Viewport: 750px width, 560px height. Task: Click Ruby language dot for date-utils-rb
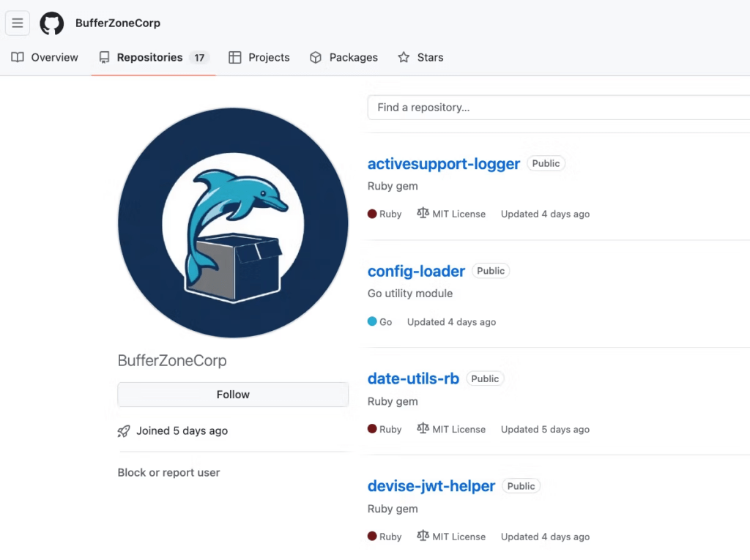pos(372,428)
